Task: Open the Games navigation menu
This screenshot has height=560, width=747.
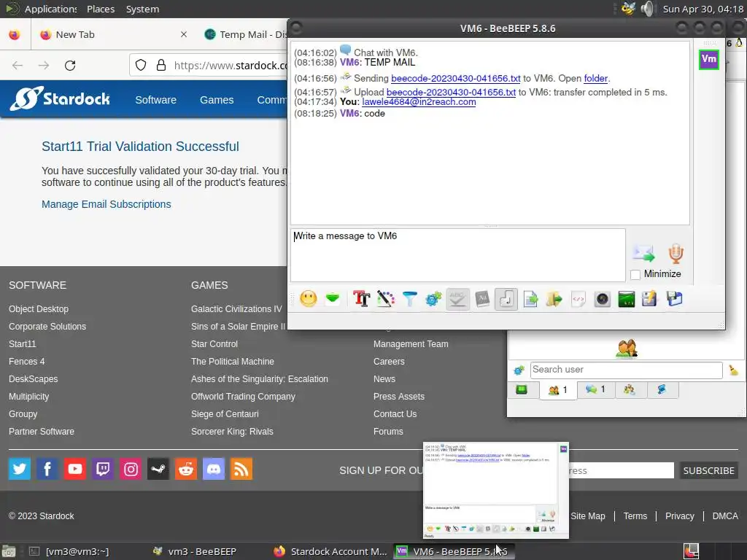Action: [217, 100]
